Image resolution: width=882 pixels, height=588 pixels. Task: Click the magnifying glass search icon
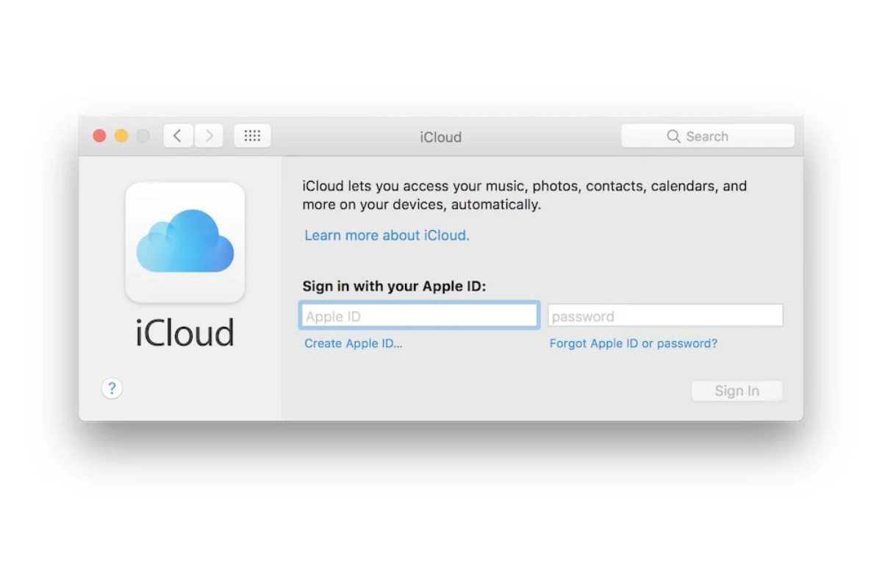(x=673, y=137)
